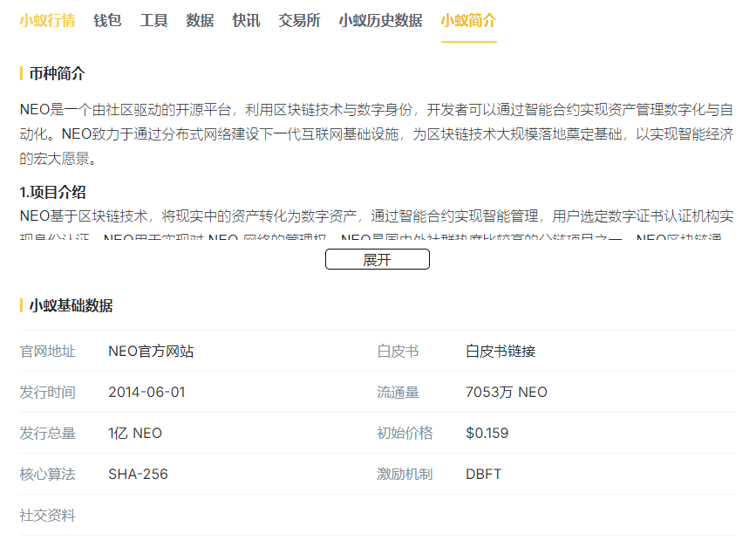Select the active 小蚁简介 tab
Viewport: 756px width, 547px height.
(x=468, y=21)
